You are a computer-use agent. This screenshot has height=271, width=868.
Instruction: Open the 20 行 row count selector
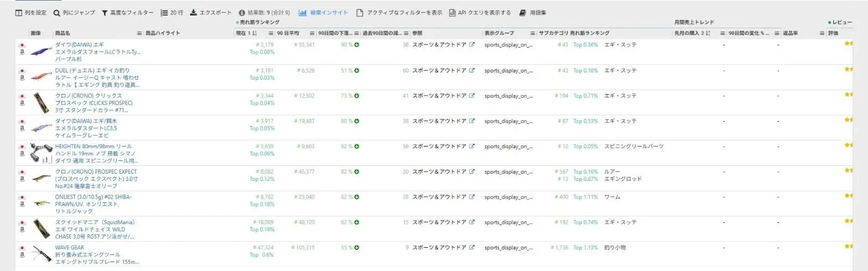172,13
